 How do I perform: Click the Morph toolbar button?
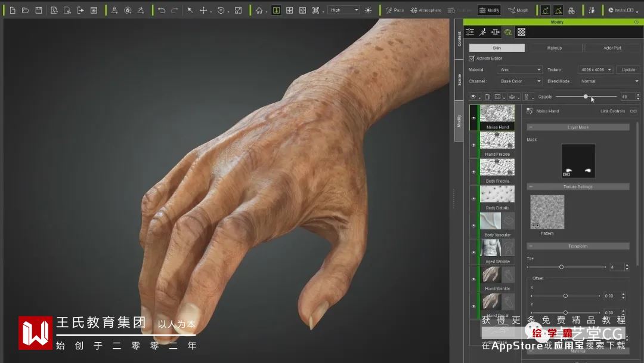click(518, 10)
